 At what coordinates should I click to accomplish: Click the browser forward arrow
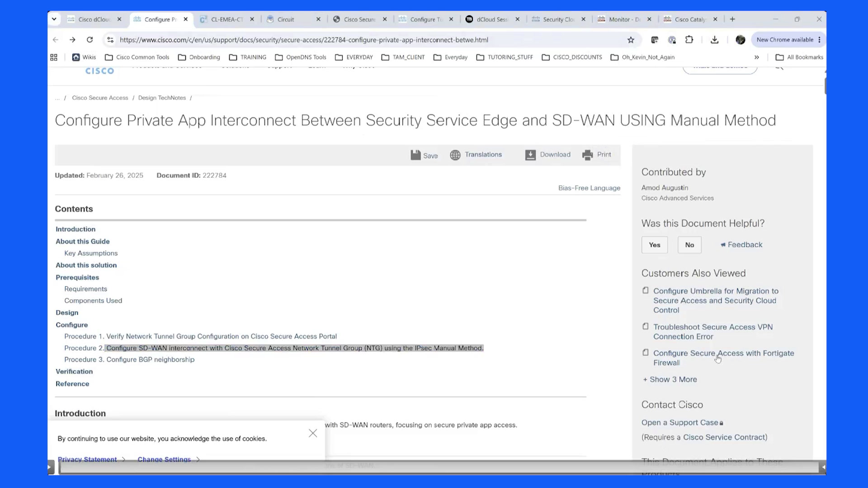pos(72,40)
